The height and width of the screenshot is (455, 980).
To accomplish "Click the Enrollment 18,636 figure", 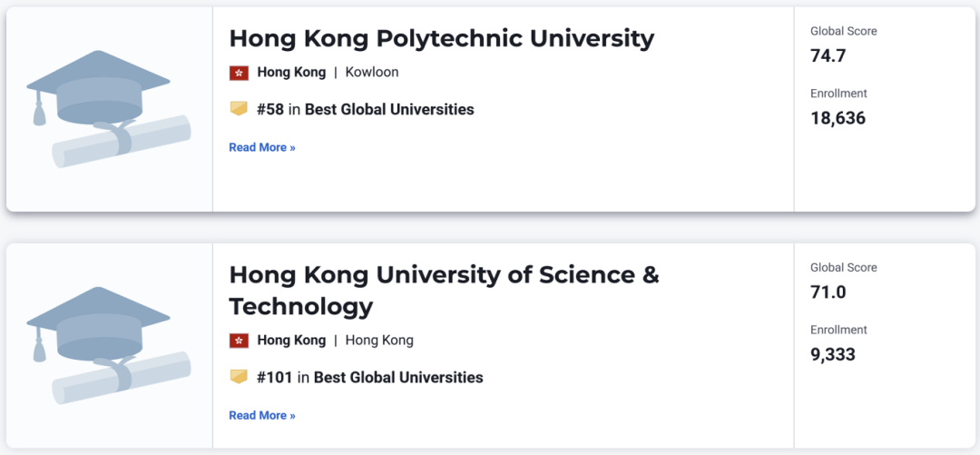I will click(838, 118).
